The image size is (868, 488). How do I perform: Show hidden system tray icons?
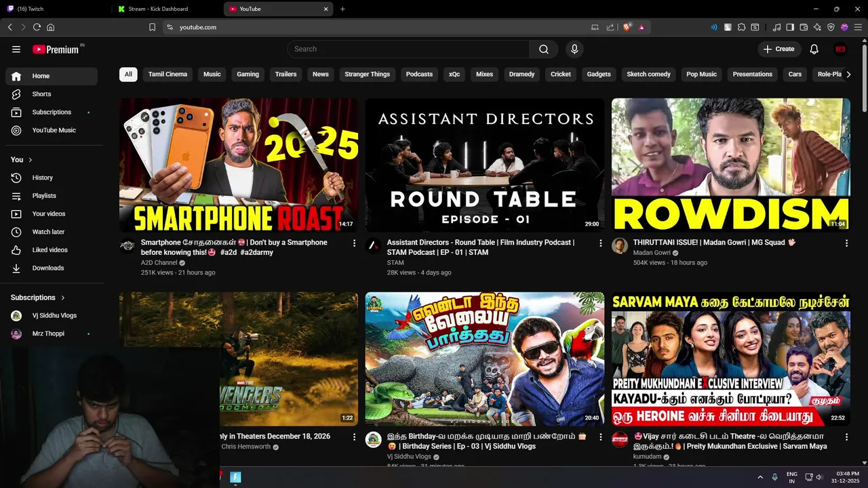pos(759,477)
